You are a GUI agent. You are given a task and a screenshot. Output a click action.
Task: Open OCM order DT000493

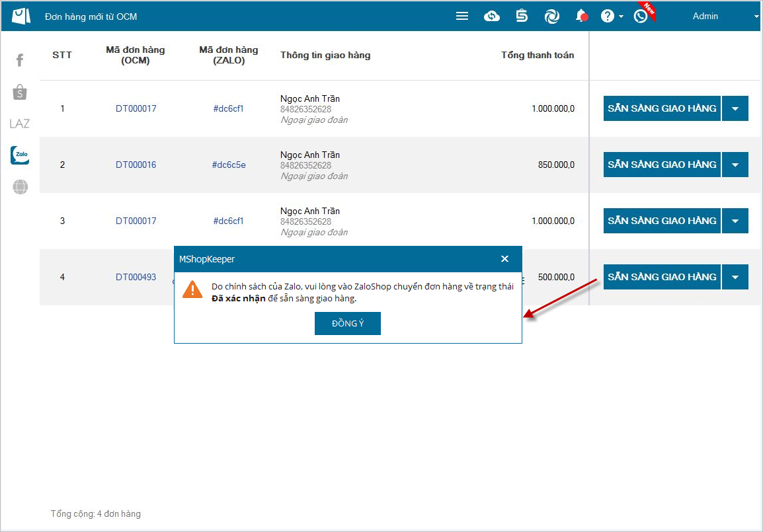(136, 277)
